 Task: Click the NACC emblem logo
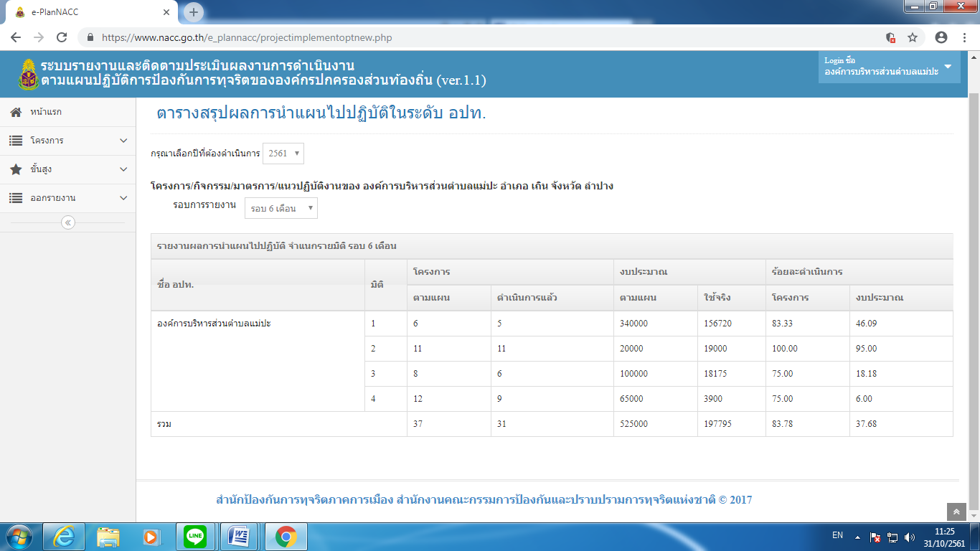(x=29, y=74)
